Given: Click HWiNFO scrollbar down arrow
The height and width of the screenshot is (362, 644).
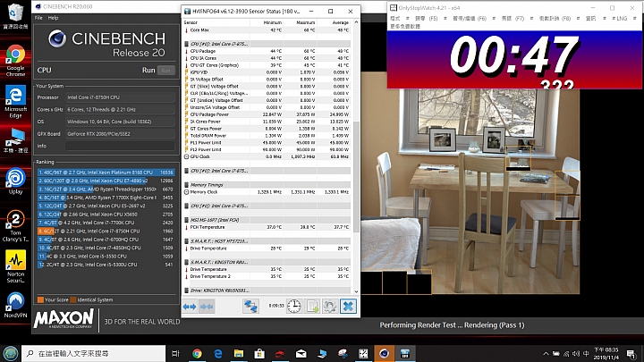Looking at the screenshot, I should tap(356, 291).
